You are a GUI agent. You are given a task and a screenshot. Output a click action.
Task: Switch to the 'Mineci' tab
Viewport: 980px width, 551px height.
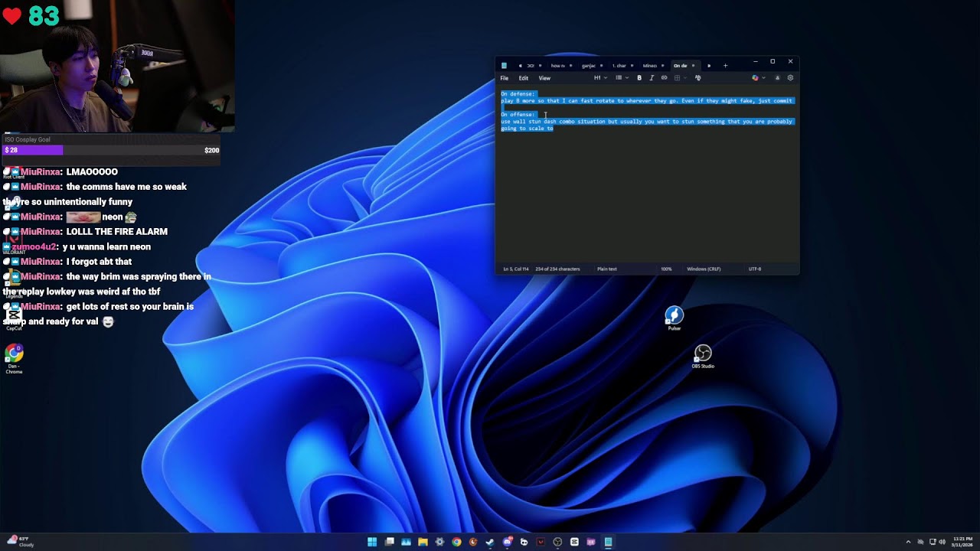[x=650, y=66]
